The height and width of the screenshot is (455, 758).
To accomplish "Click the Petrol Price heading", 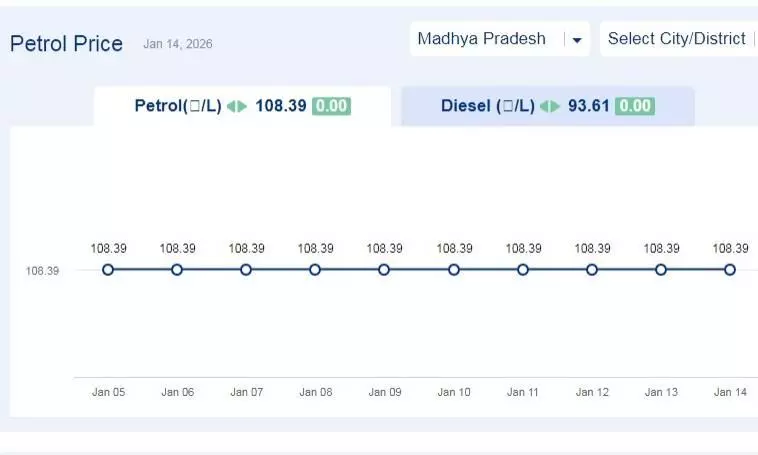I will 66,44.
